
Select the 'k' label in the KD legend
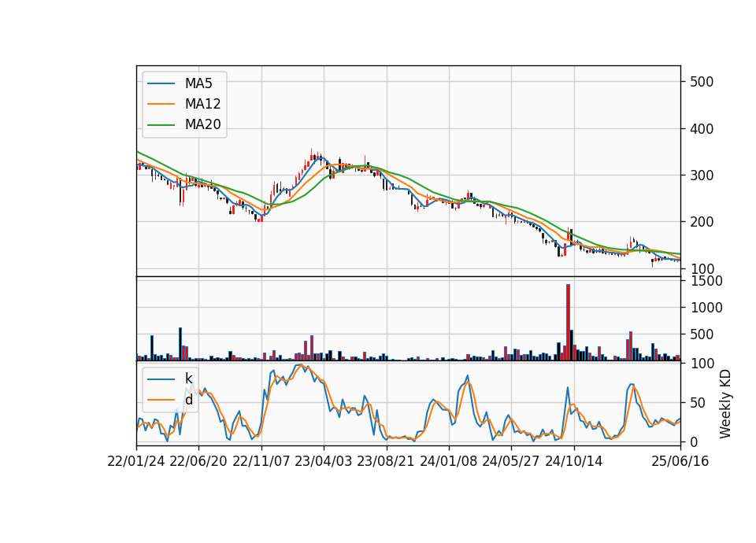click(x=189, y=379)
